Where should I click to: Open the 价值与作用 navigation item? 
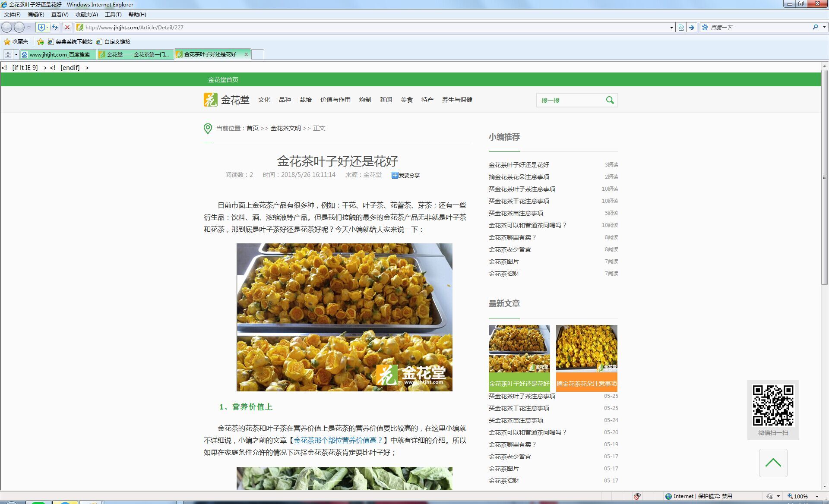coord(335,100)
